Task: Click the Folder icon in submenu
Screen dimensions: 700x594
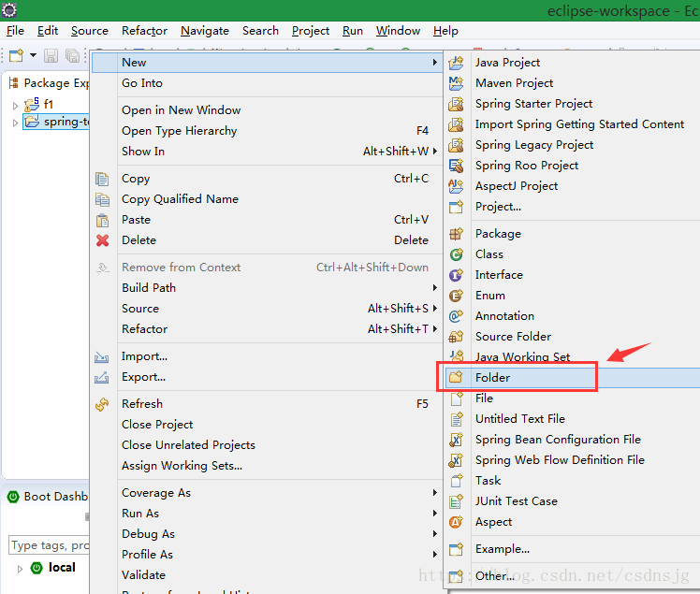Action: tap(456, 378)
